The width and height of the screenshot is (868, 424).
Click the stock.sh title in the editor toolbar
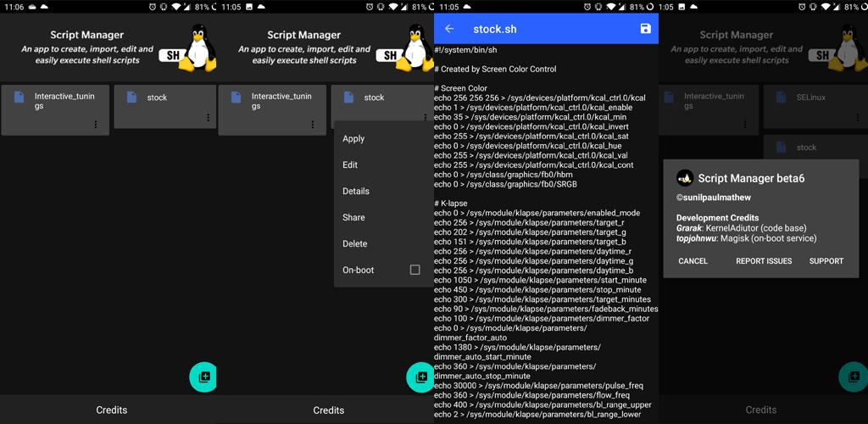tap(495, 29)
